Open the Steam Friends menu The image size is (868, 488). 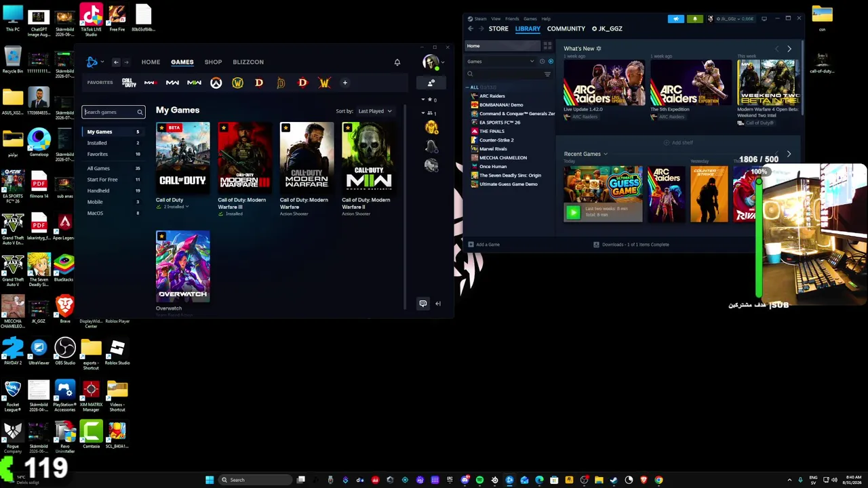click(x=512, y=19)
